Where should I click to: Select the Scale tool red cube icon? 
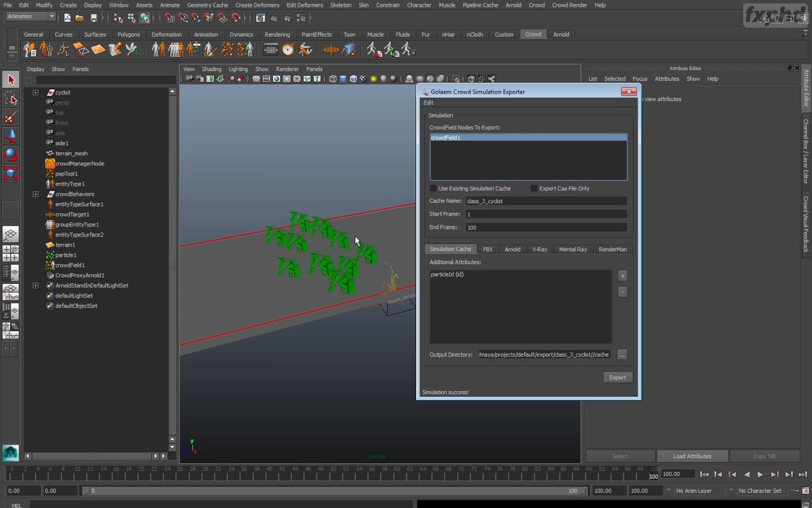(11, 173)
